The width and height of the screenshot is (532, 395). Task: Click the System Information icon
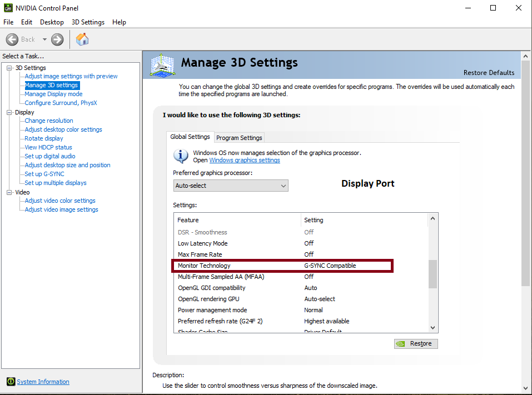(x=11, y=382)
